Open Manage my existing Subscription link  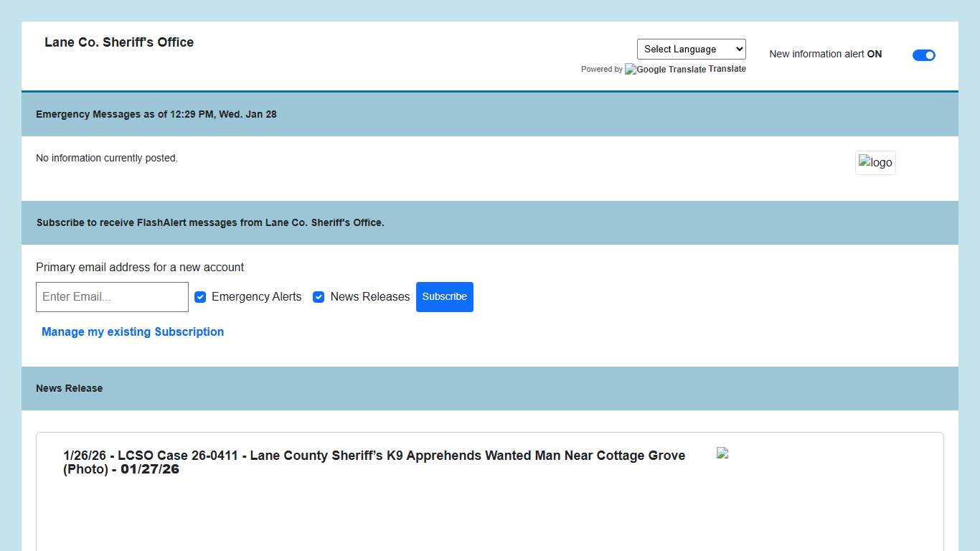pos(133,331)
